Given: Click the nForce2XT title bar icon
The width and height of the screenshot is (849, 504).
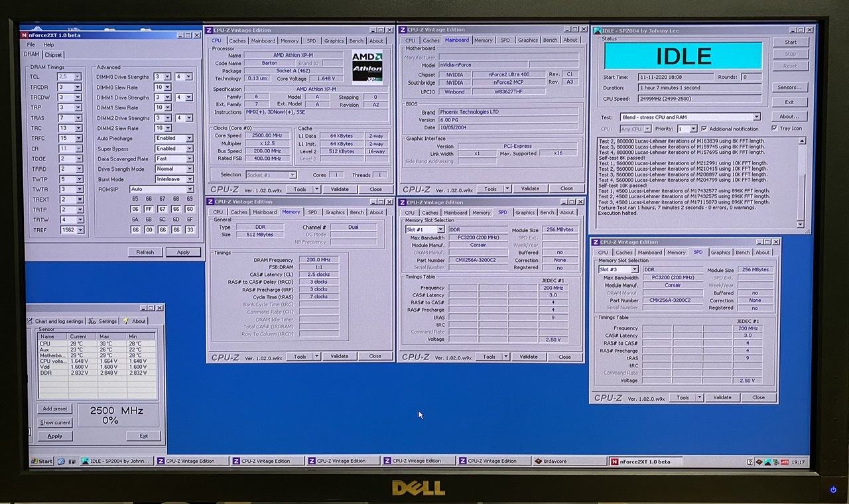Looking at the screenshot, I should point(25,35).
